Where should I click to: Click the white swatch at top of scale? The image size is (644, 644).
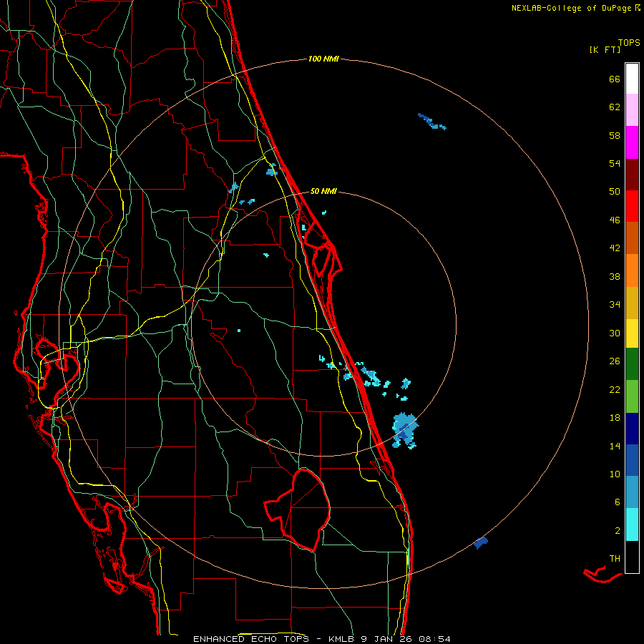[x=632, y=79]
